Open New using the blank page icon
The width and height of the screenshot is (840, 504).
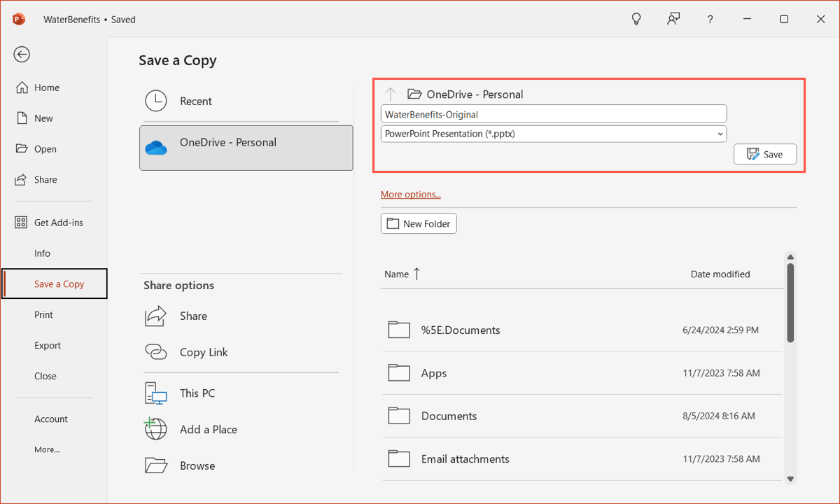tap(22, 118)
